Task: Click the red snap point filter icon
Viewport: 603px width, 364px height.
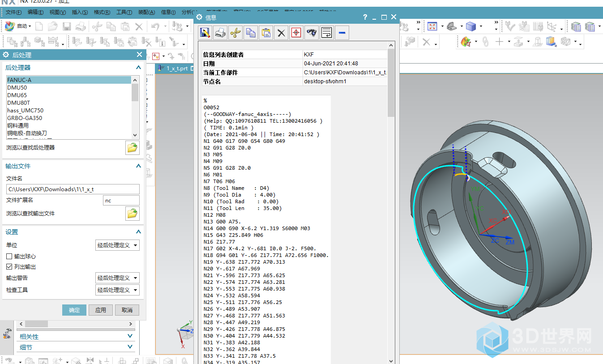Action: (156, 56)
